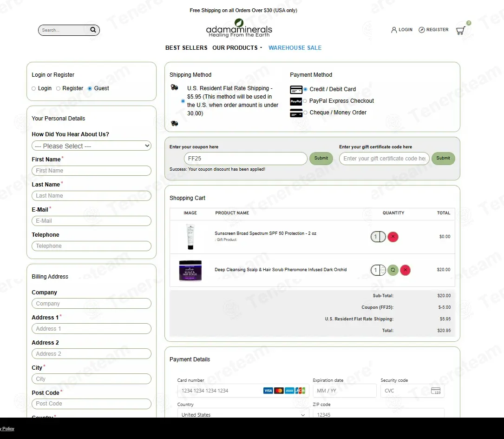This screenshot has width=504, height=439.
Task: Click the search magnifier icon
Action: click(93, 30)
